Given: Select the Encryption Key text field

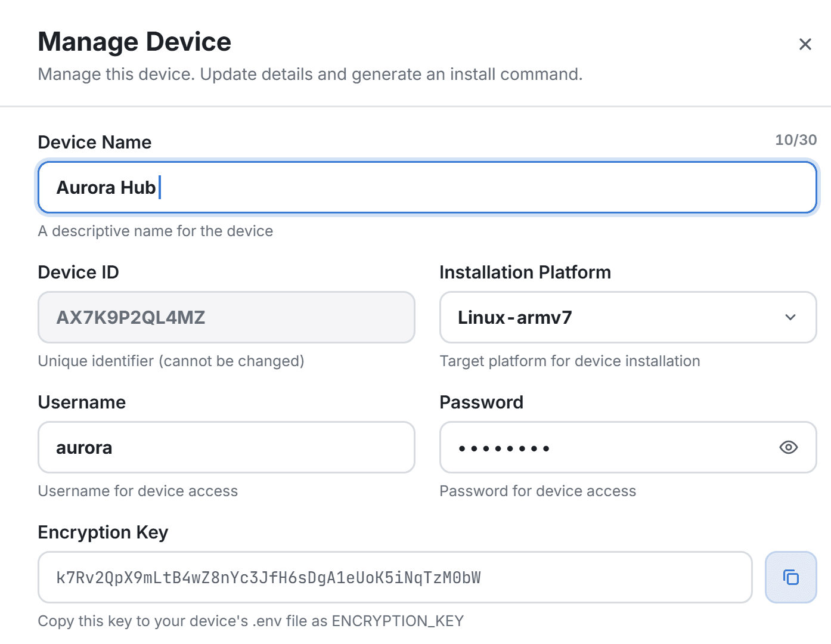Looking at the screenshot, I should point(395,577).
